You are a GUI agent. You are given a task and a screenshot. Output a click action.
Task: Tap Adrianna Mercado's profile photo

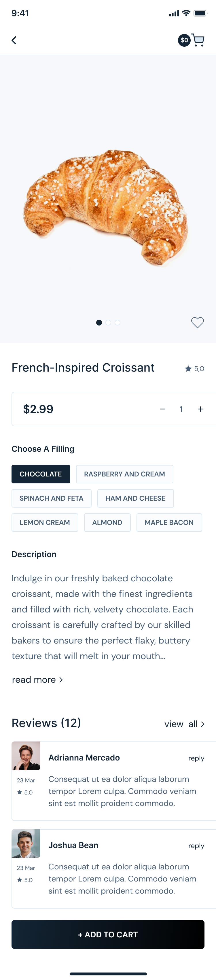pos(26,756)
